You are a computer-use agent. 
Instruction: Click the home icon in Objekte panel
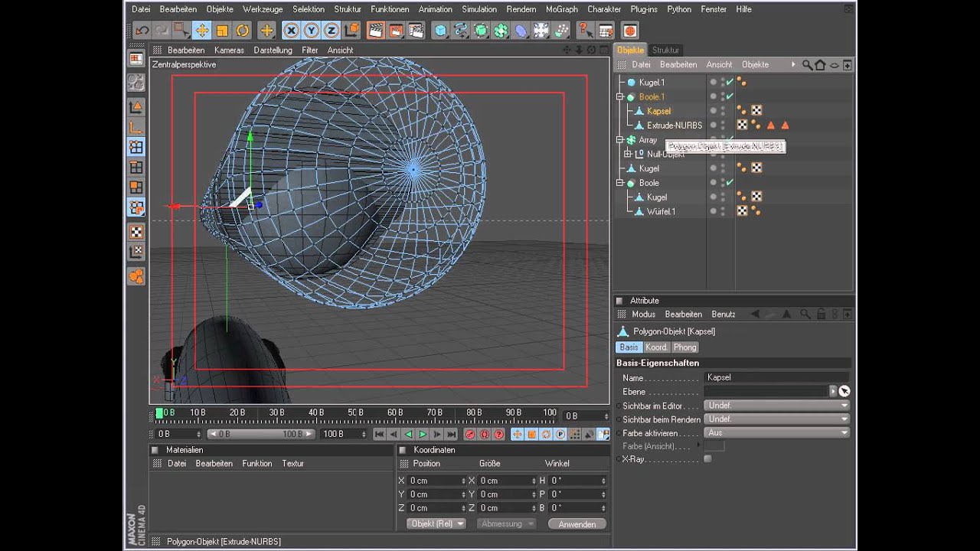[820, 65]
